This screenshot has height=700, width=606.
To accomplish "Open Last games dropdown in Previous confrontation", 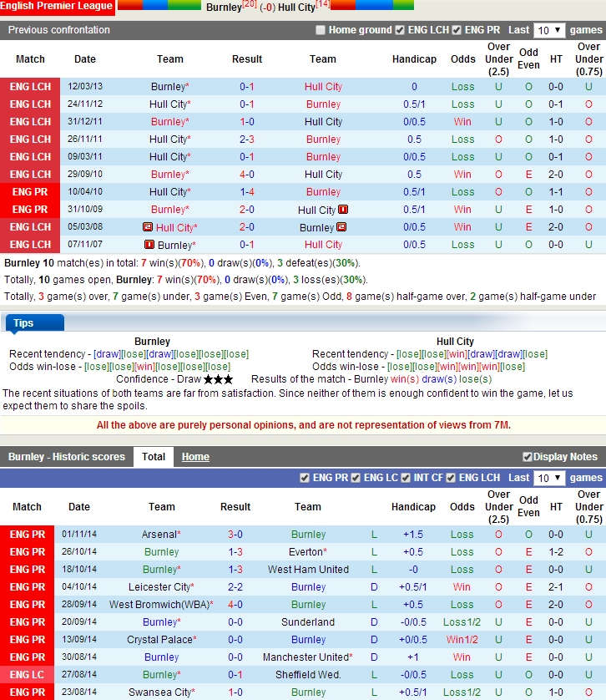I will pos(549,30).
